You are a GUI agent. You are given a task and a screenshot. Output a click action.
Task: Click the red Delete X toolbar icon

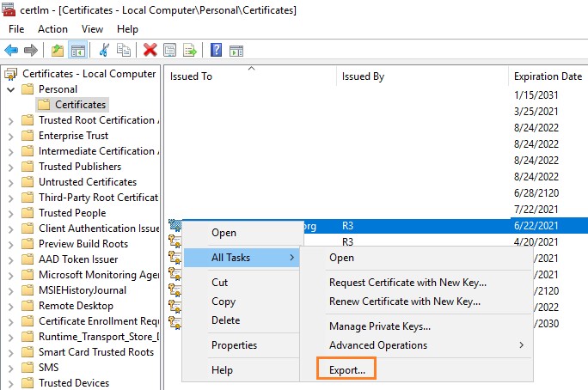click(x=150, y=50)
